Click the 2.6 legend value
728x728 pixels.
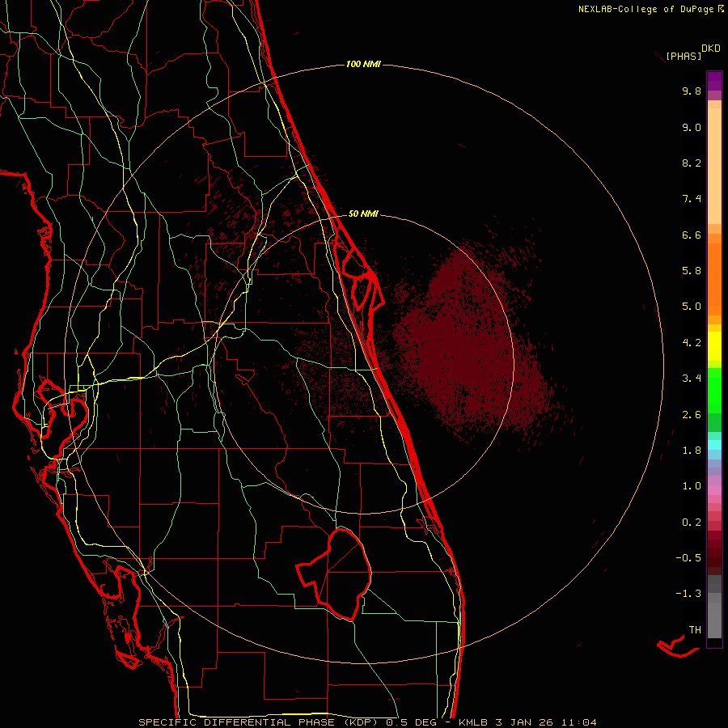692,415
